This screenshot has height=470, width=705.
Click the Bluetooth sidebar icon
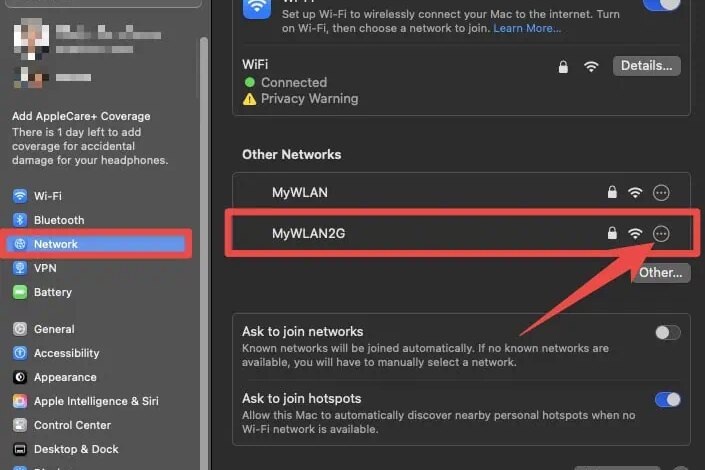coord(20,220)
